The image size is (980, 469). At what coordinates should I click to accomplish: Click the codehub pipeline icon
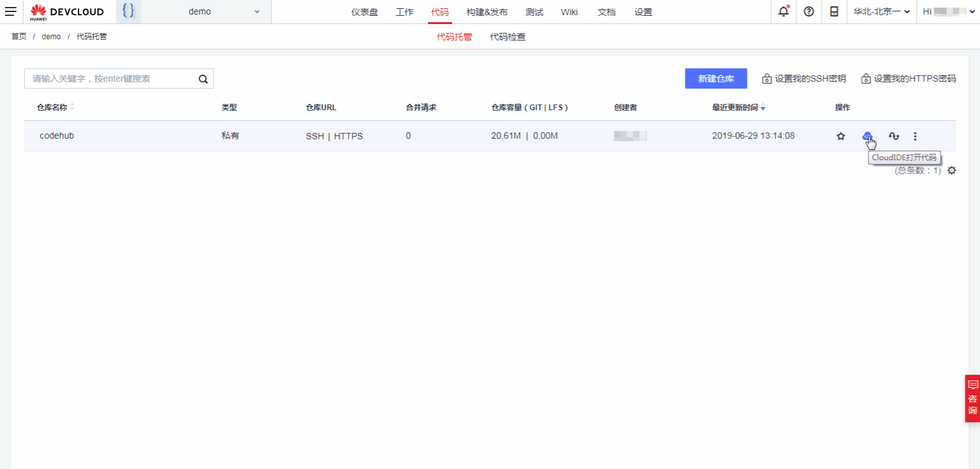pos(893,136)
